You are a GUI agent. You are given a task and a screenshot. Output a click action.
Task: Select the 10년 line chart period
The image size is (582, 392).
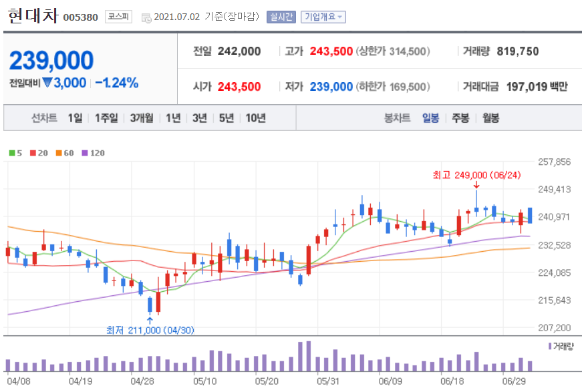click(x=255, y=118)
